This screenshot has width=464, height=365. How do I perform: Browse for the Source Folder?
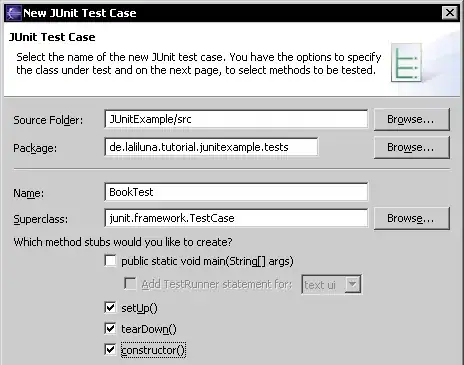point(412,119)
